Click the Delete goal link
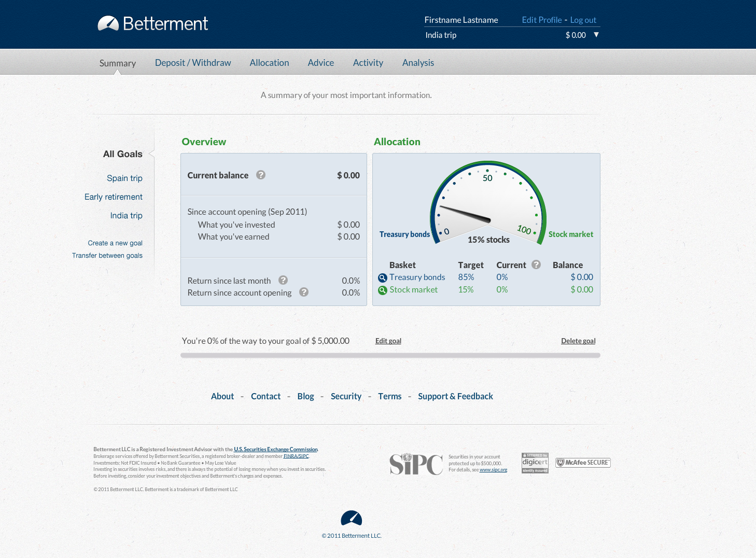The height and width of the screenshot is (558, 756). pos(578,341)
